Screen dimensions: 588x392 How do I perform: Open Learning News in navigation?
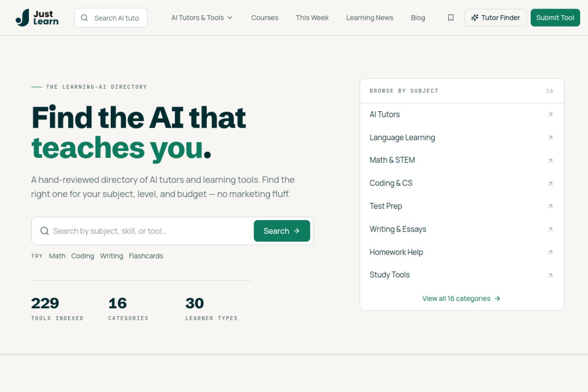(x=370, y=17)
